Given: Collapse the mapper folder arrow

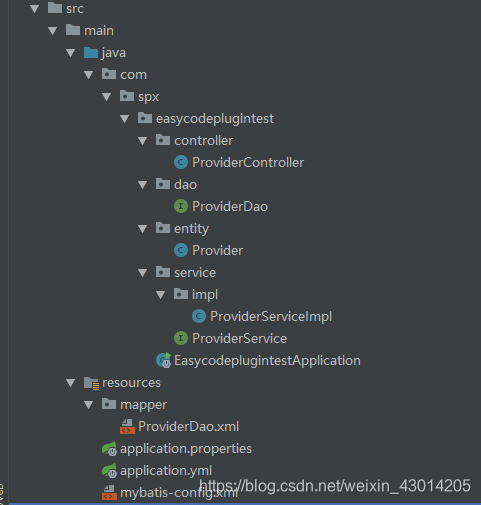Looking at the screenshot, I should 89,405.
